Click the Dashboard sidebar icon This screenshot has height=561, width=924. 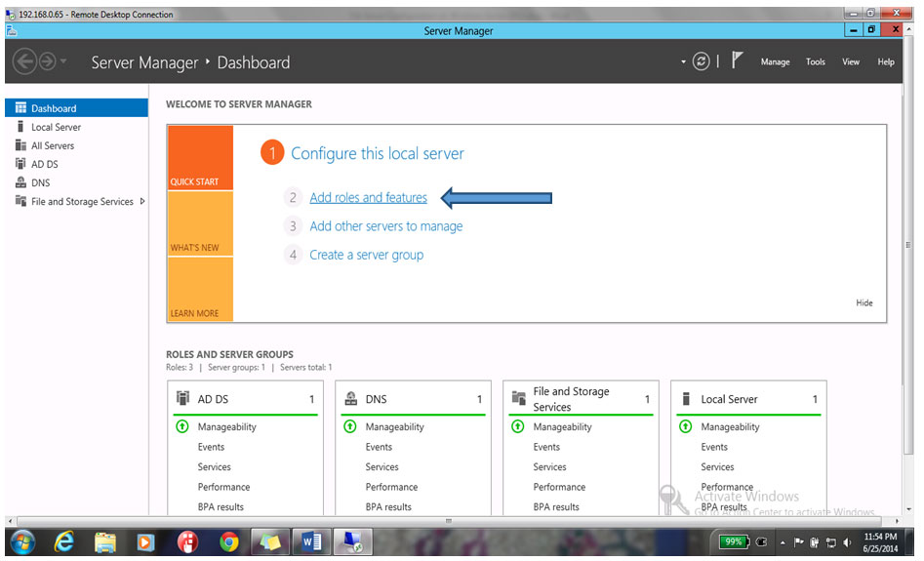tap(20, 107)
